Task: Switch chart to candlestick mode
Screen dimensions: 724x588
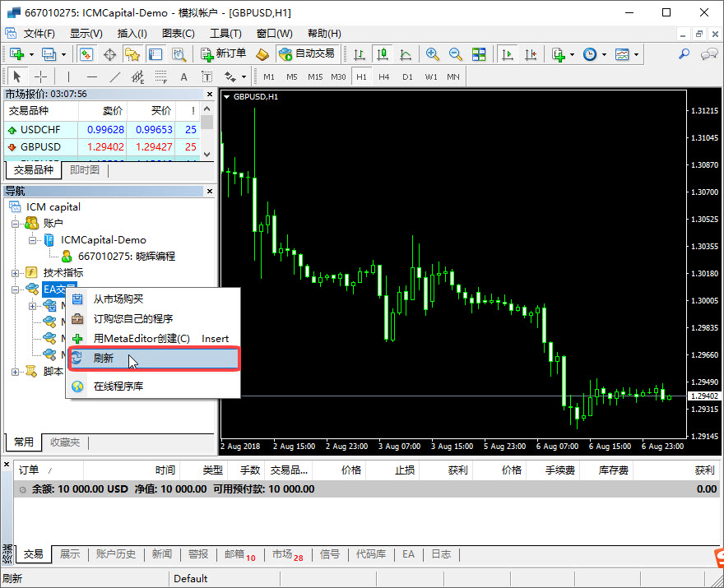Action: [x=383, y=54]
